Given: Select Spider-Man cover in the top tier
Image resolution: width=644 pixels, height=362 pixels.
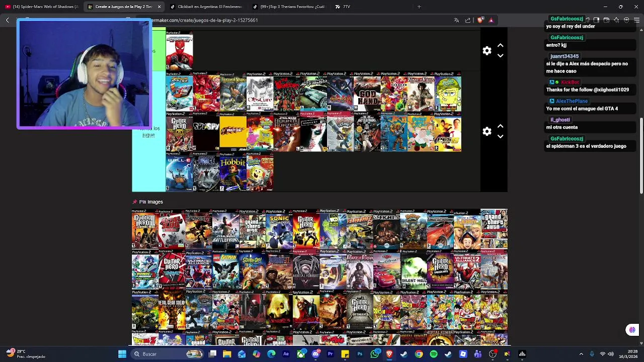Looking at the screenshot, I should click(179, 51).
